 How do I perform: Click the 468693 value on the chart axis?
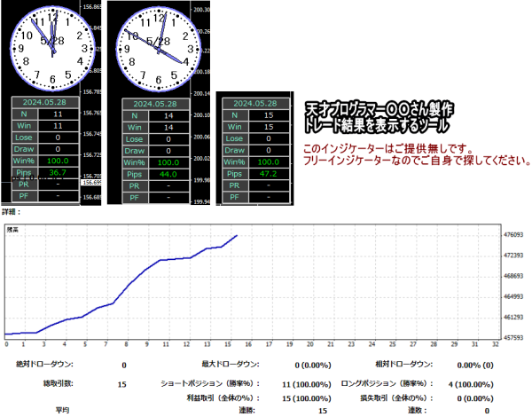[513, 276]
